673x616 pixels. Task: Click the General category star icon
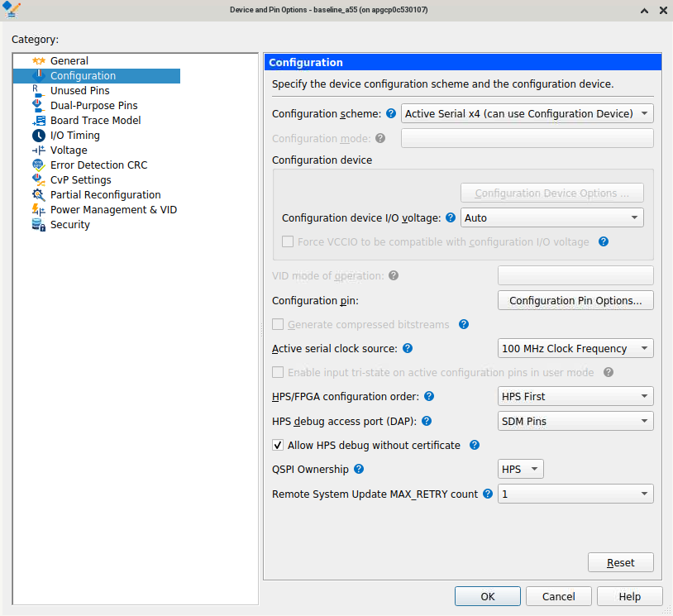pyautogui.click(x=39, y=61)
